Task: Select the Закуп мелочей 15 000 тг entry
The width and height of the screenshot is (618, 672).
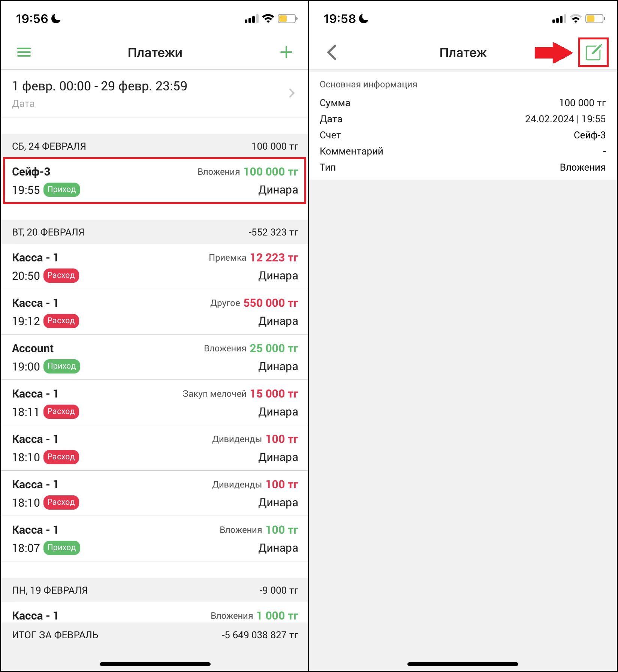Action: click(154, 403)
